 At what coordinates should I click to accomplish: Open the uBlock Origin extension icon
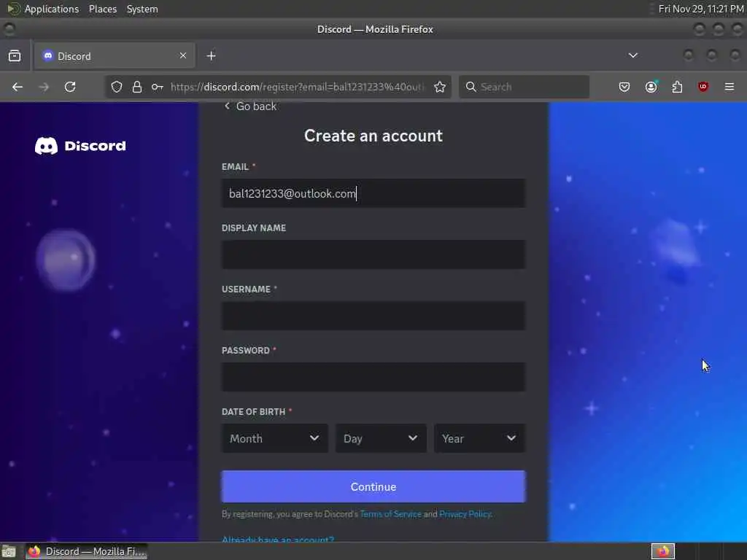tap(703, 87)
